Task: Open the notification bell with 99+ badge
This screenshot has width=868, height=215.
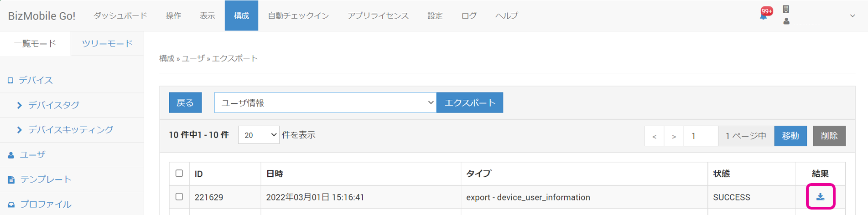Action: (764, 15)
